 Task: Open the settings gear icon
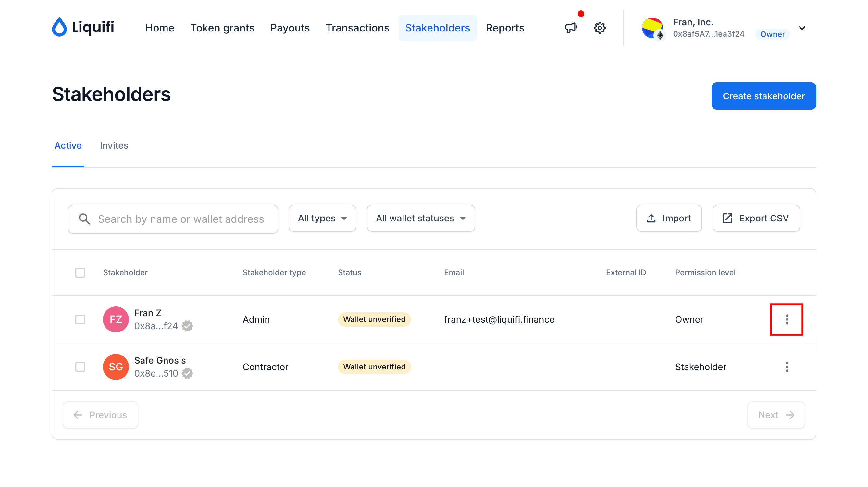tap(600, 28)
